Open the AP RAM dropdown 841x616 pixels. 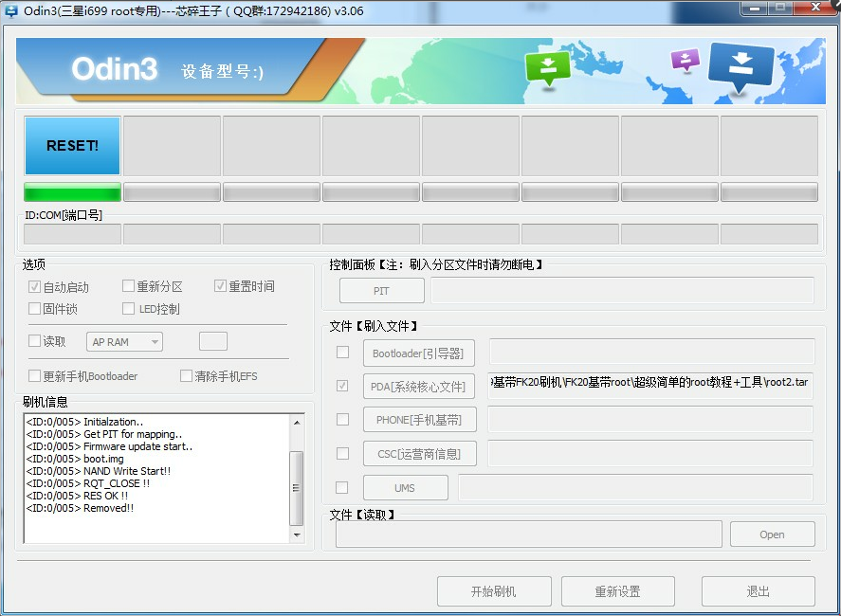pos(124,342)
